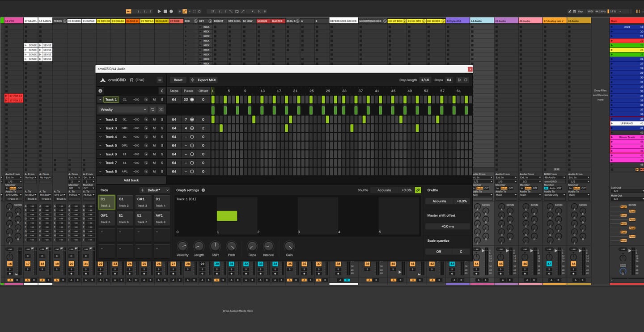Viewport: 644px width, 332px height.
Task: Click the Track 1 pulses circle icon
Action: coord(192,100)
